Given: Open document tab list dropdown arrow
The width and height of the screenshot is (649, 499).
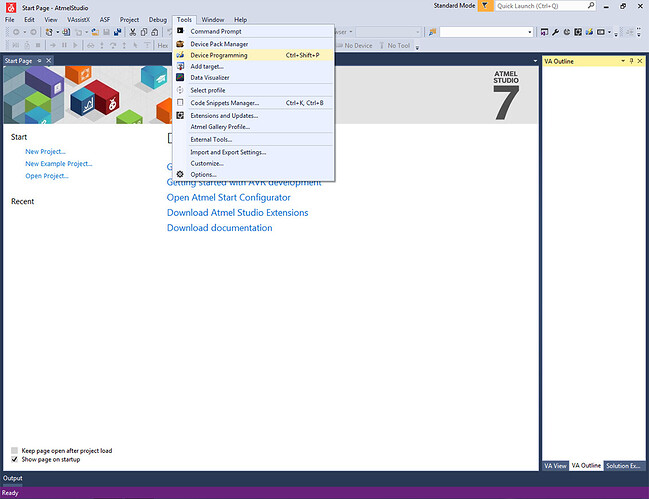Looking at the screenshot, I should click(535, 61).
